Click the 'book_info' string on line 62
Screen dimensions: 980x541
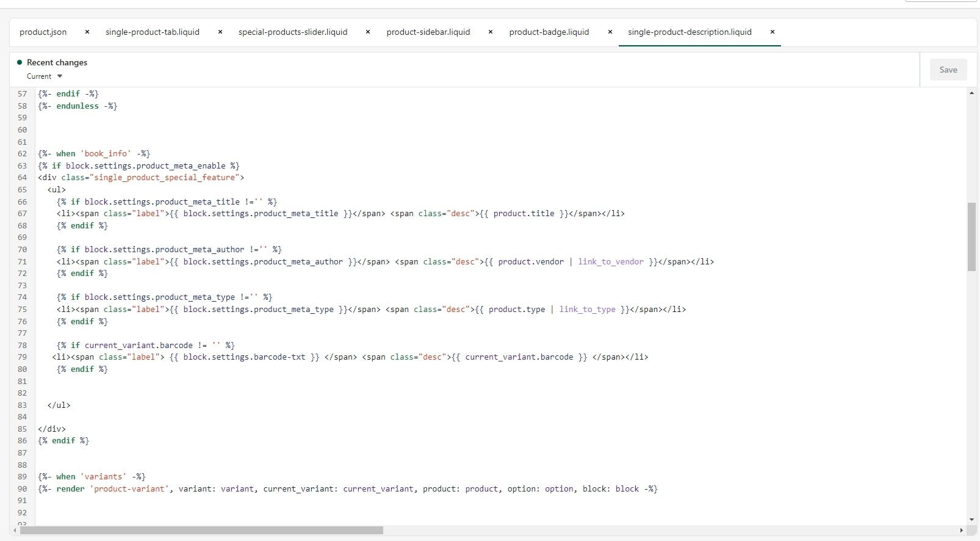coord(106,154)
